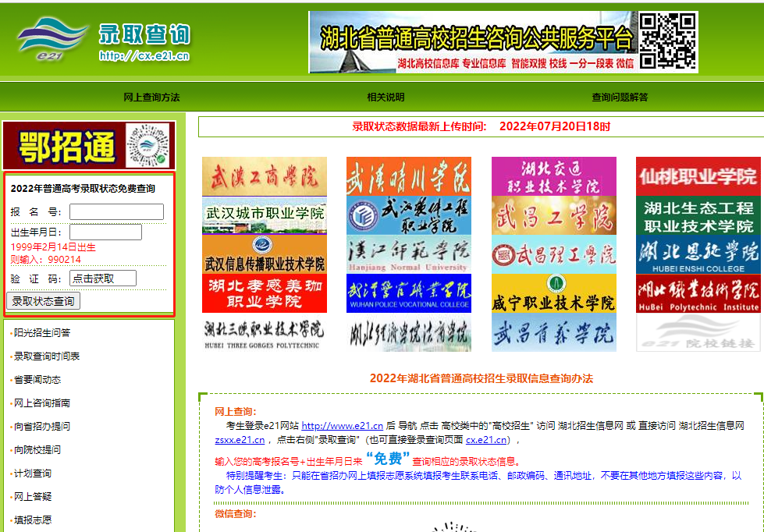
Task: Open 武汉晴川学院 college banner
Action: 408,176
